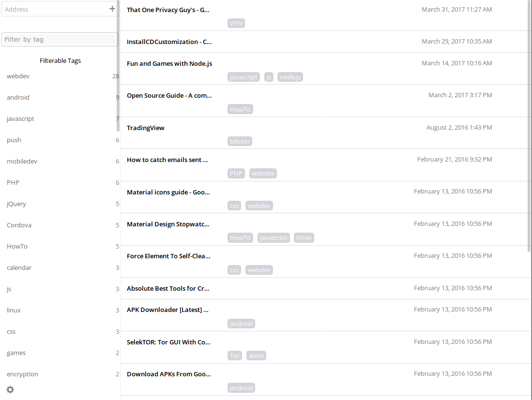Click date February 21, 2016 9:32 PM
This screenshot has width=532, height=400.
(x=455, y=159)
